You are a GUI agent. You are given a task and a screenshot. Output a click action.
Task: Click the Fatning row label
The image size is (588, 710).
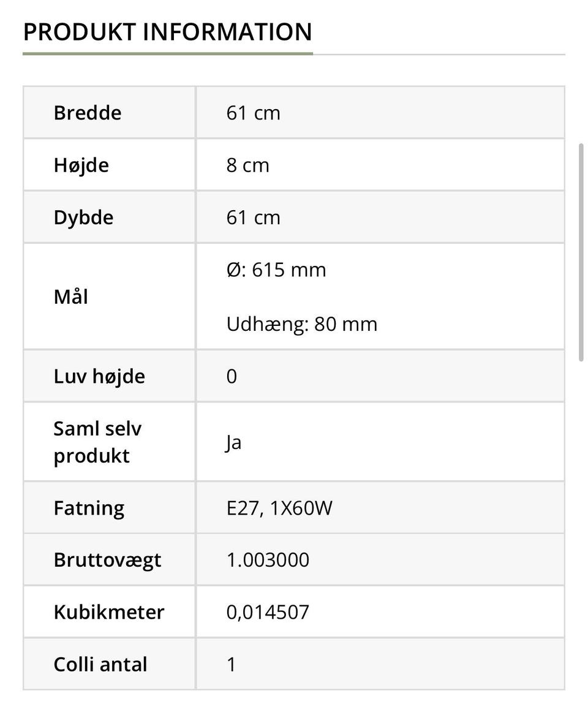[x=89, y=508]
